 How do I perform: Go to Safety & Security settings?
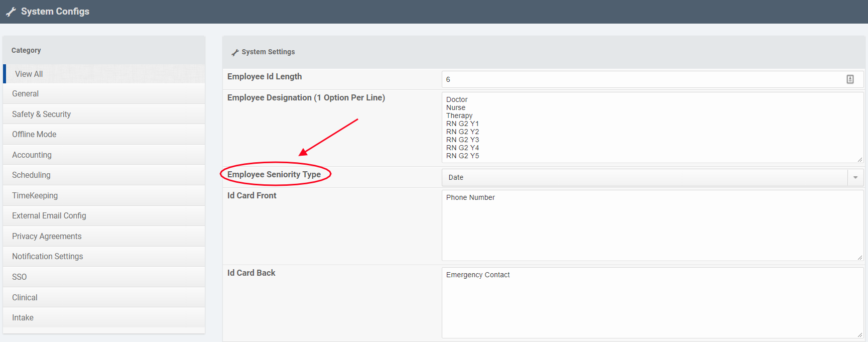click(42, 115)
